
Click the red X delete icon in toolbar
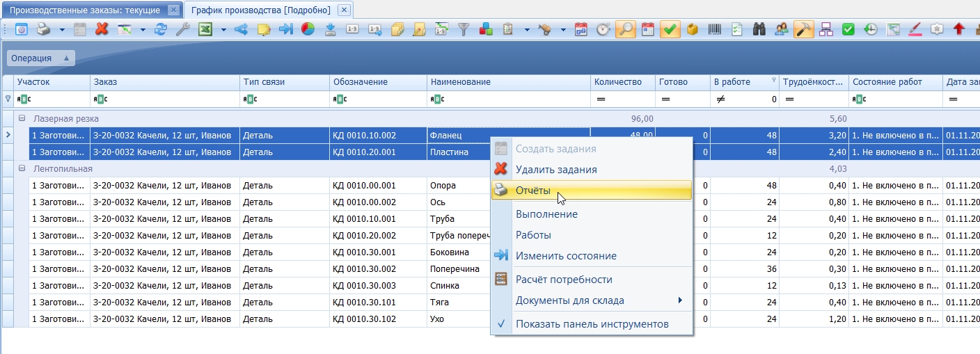102,29
